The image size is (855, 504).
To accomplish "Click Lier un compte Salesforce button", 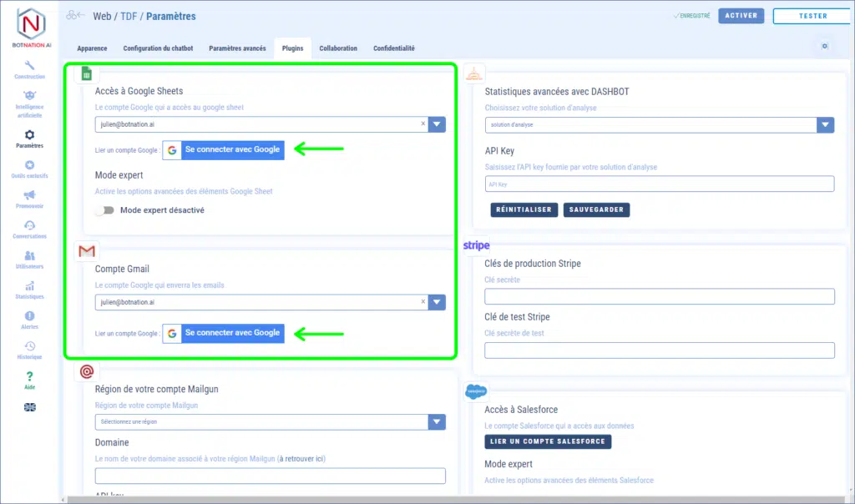I will (548, 441).
